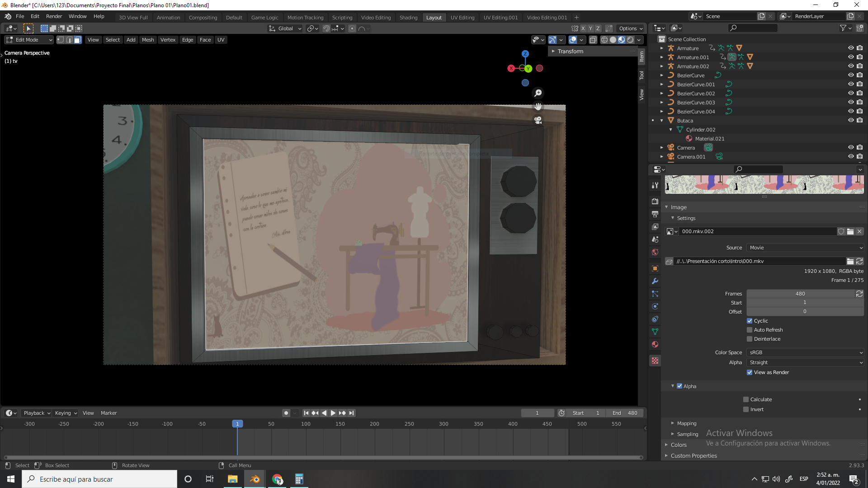Click the zoom magnifier viewport gizmo

tap(538, 93)
